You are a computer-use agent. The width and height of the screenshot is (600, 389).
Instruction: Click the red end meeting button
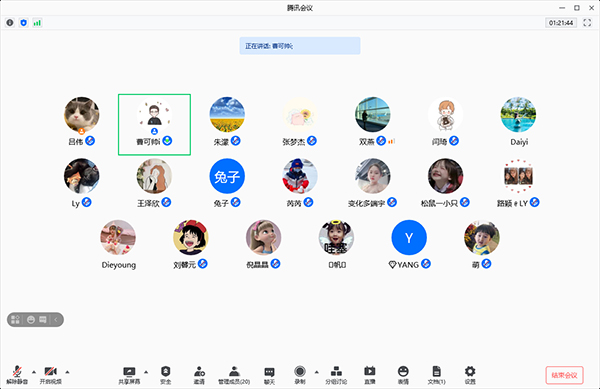[x=564, y=375]
